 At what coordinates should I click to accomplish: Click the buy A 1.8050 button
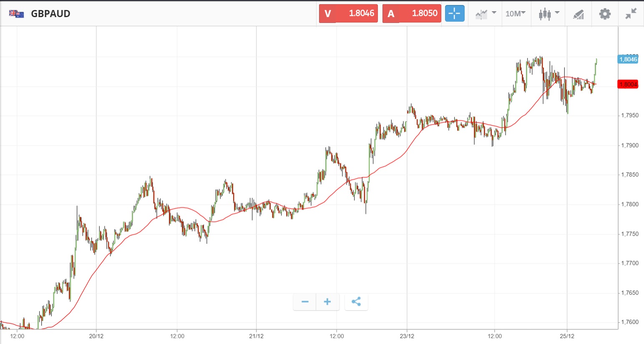pyautogui.click(x=412, y=13)
